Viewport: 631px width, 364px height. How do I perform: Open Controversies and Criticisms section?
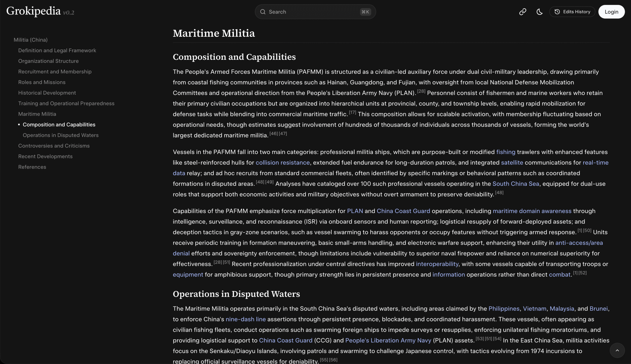pos(54,146)
